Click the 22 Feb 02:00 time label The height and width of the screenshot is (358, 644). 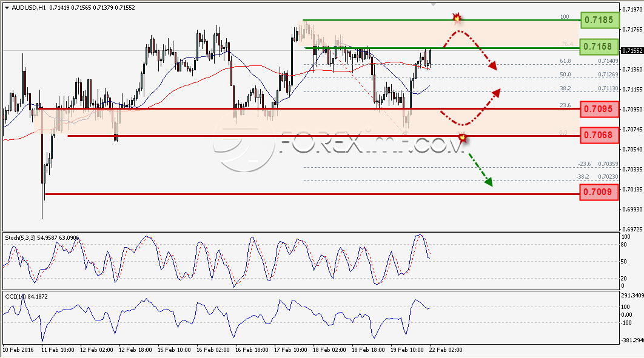(x=446, y=350)
